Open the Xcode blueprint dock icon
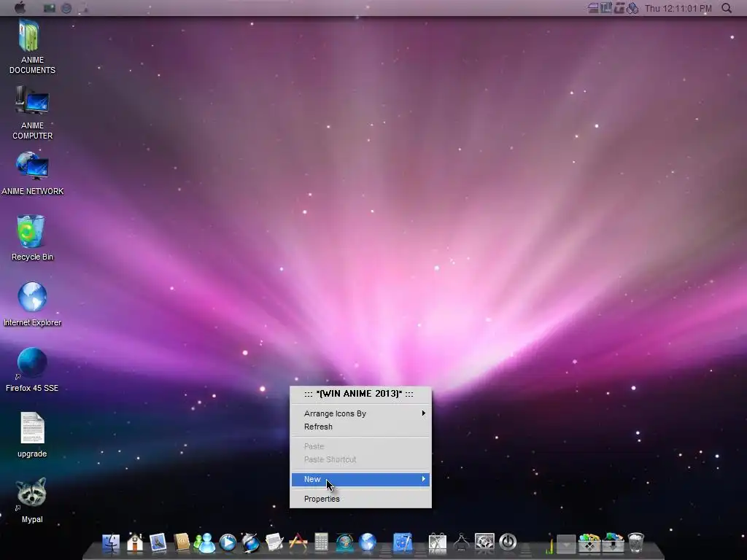747x560 pixels. (403, 542)
